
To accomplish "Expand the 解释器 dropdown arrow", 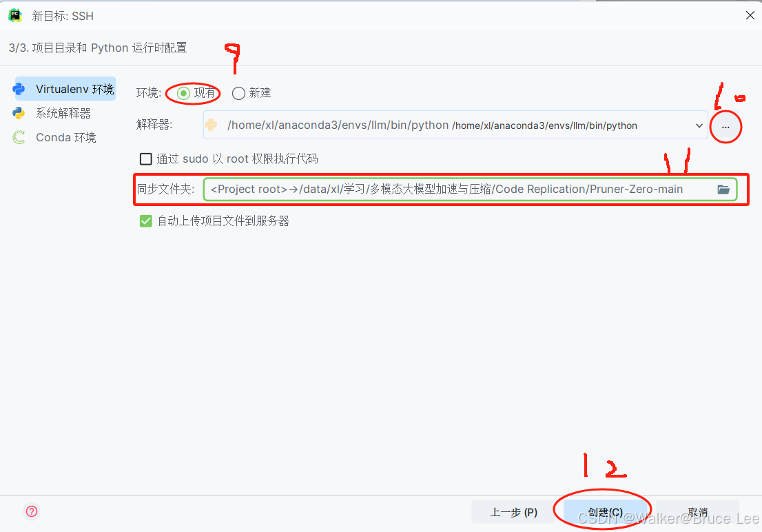I will [x=699, y=125].
